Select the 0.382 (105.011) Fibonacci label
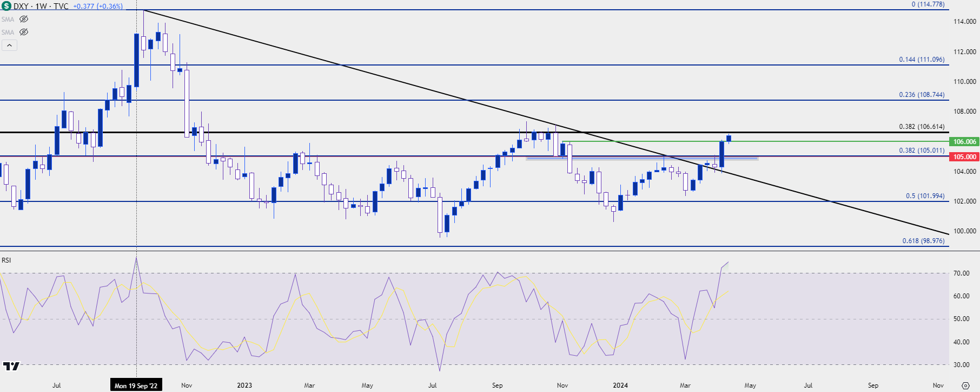The image size is (980, 392). coord(922,151)
